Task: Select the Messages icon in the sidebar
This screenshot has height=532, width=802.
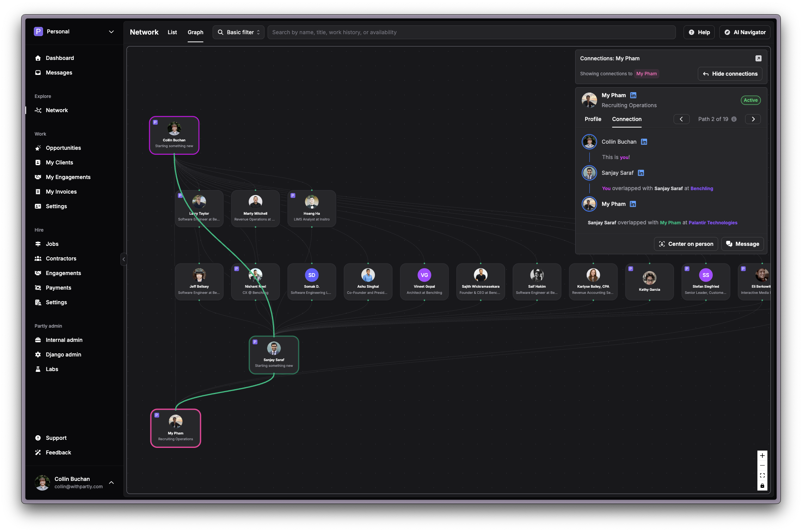Action: point(38,73)
